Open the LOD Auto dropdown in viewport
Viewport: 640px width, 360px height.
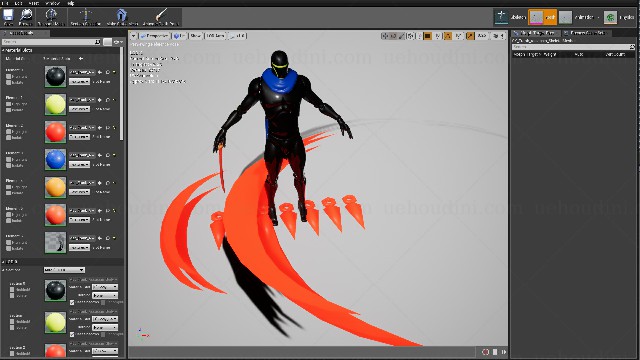[215, 36]
